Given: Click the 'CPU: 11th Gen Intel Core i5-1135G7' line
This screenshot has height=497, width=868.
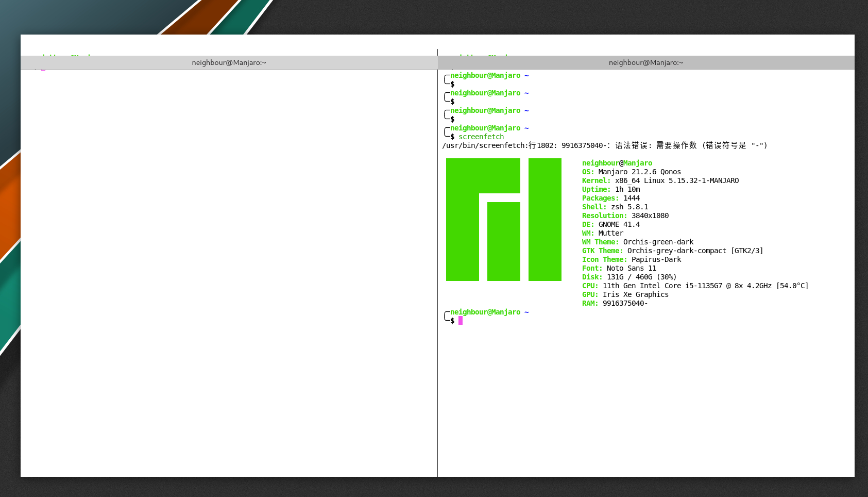Looking at the screenshot, I should [695, 286].
